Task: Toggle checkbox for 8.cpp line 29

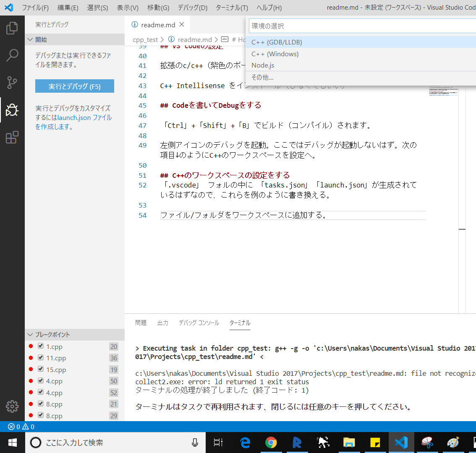Action: (41, 415)
